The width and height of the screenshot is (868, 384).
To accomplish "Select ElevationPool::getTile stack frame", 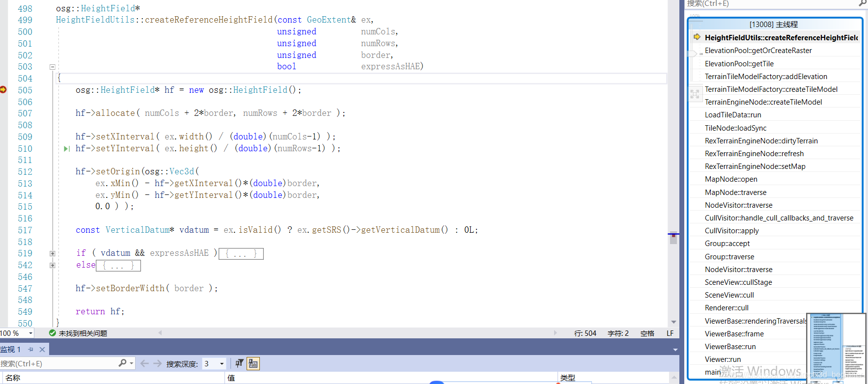I will tap(739, 64).
